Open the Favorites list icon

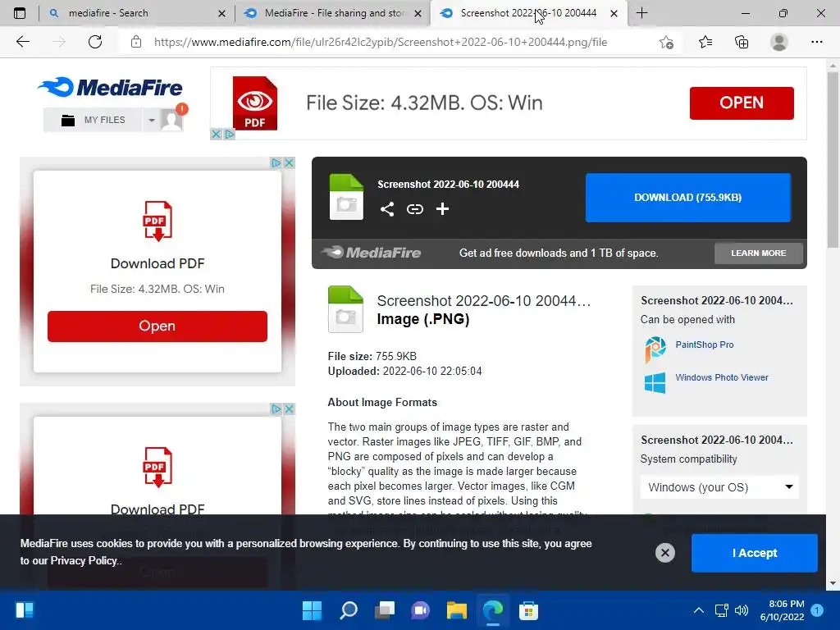point(705,42)
